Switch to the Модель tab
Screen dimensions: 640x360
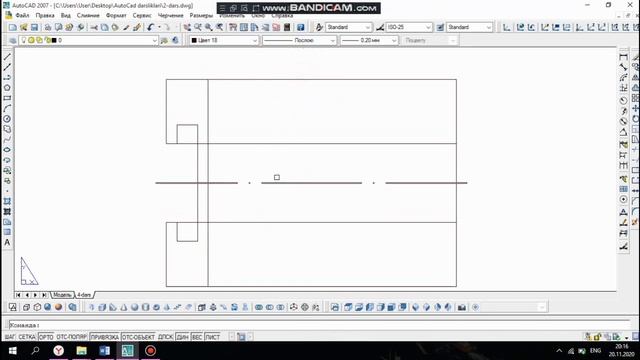click(x=62, y=295)
